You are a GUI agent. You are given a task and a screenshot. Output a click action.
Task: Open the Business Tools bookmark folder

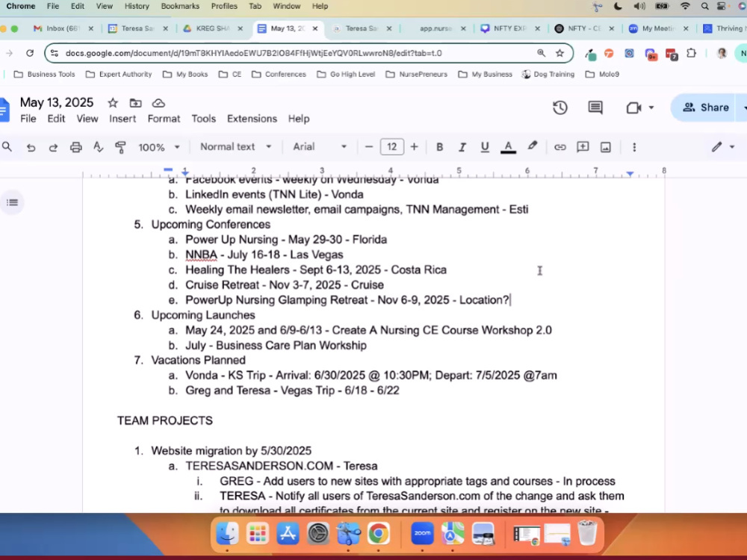pos(44,74)
